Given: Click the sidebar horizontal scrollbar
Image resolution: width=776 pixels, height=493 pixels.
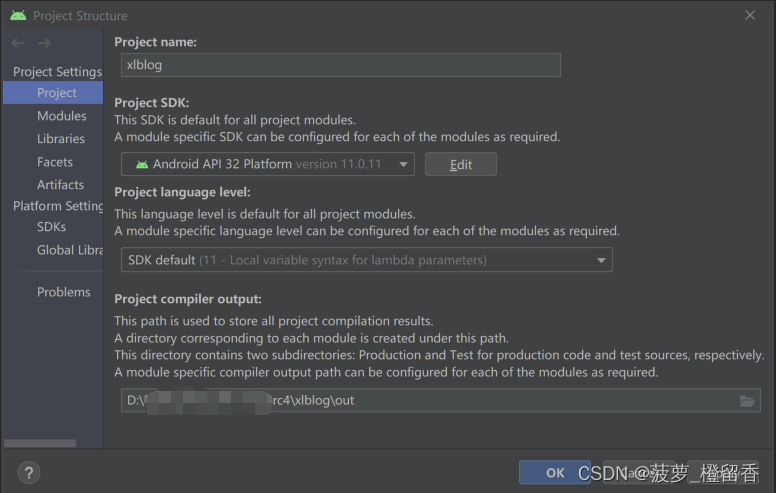Looking at the screenshot, I should 40,443.
